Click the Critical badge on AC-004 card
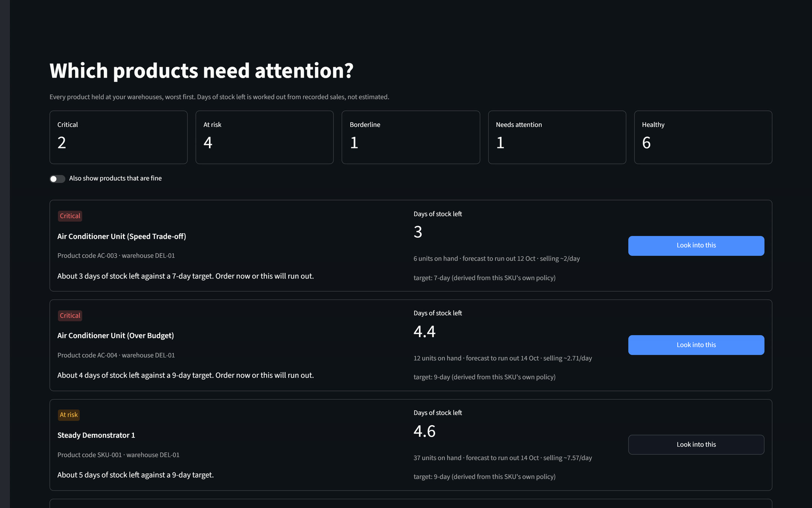The image size is (812, 508). coord(70,316)
